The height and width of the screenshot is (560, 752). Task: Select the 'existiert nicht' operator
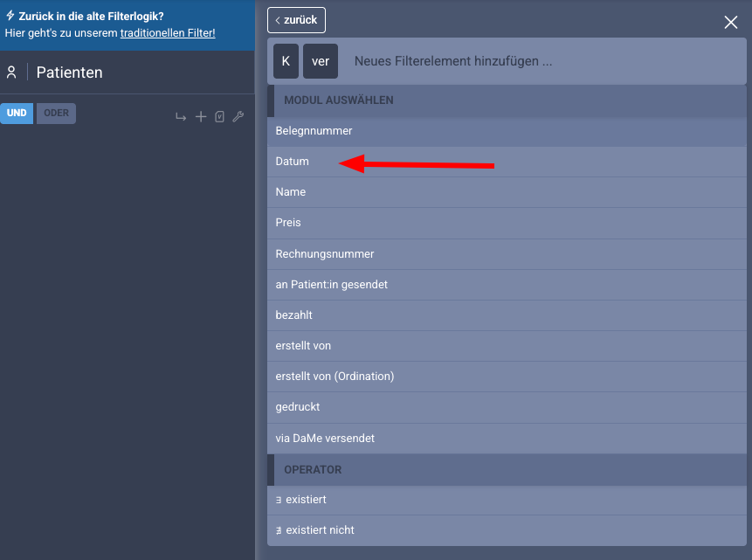pos(314,530)
